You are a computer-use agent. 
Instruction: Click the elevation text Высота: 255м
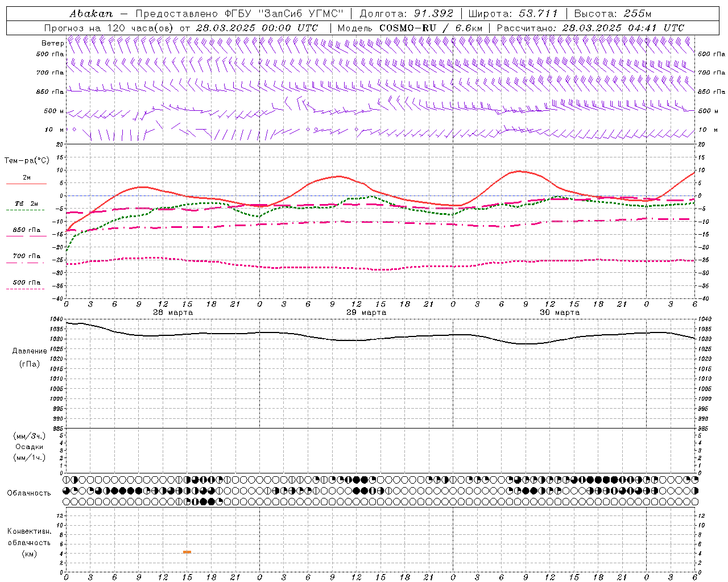pos(613,14)
